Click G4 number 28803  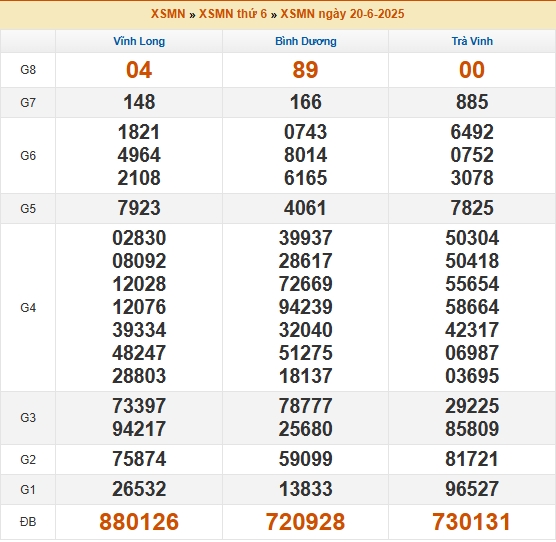tap(139, 376)
